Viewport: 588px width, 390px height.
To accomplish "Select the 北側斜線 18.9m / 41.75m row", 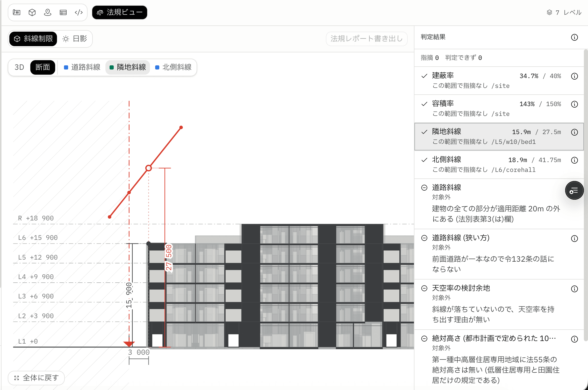I will coord(499,165).
